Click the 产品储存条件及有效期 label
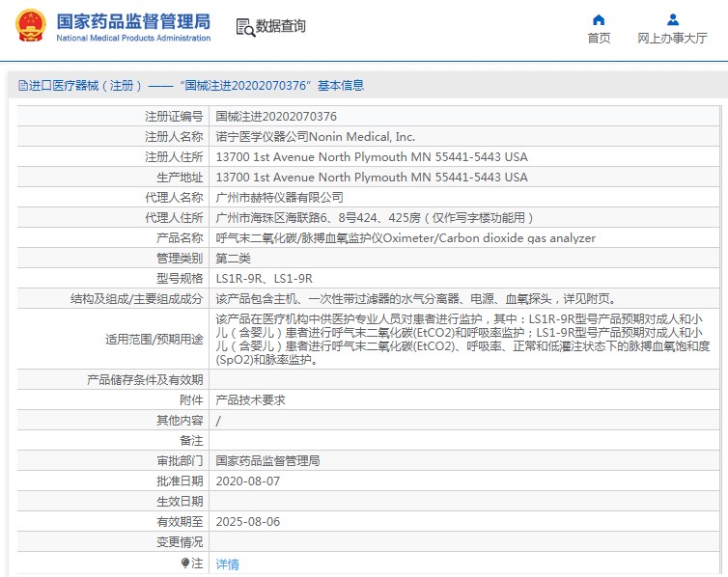This screenshot has height=577, width=728. tap(145, 380)
